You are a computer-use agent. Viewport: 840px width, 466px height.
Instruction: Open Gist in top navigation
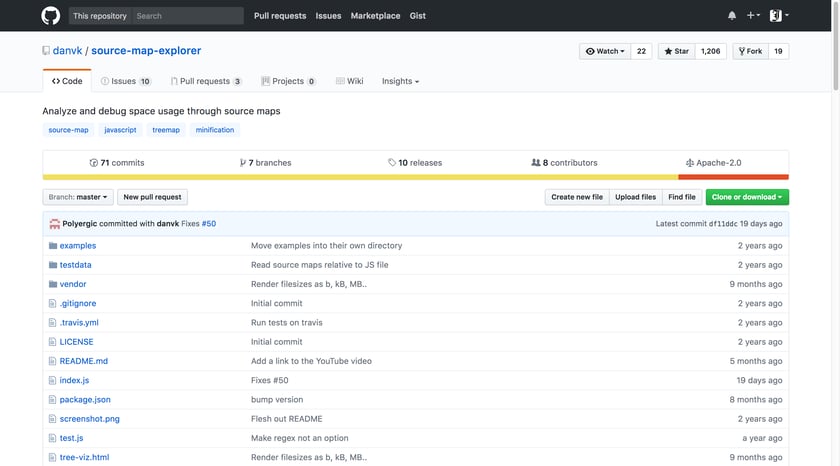tap(418, 16)
